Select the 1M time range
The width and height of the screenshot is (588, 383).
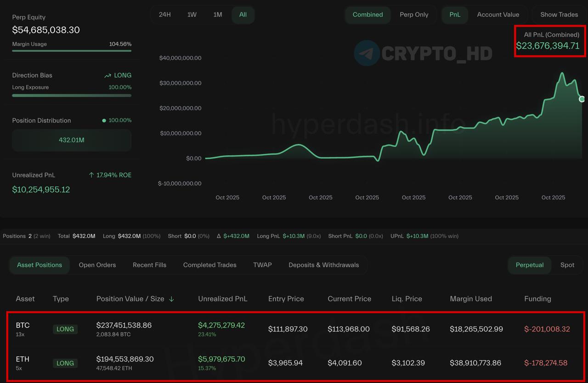coord(218,15)
